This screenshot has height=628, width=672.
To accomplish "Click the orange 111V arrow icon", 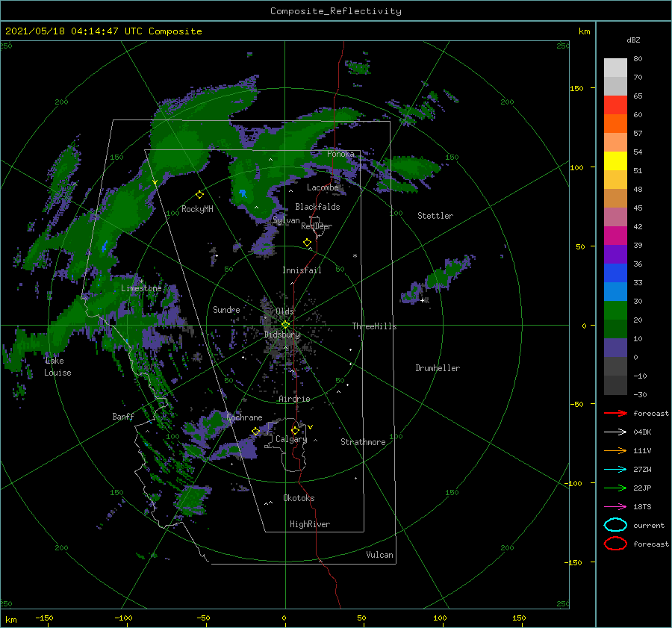I will (x=615, y=450).
